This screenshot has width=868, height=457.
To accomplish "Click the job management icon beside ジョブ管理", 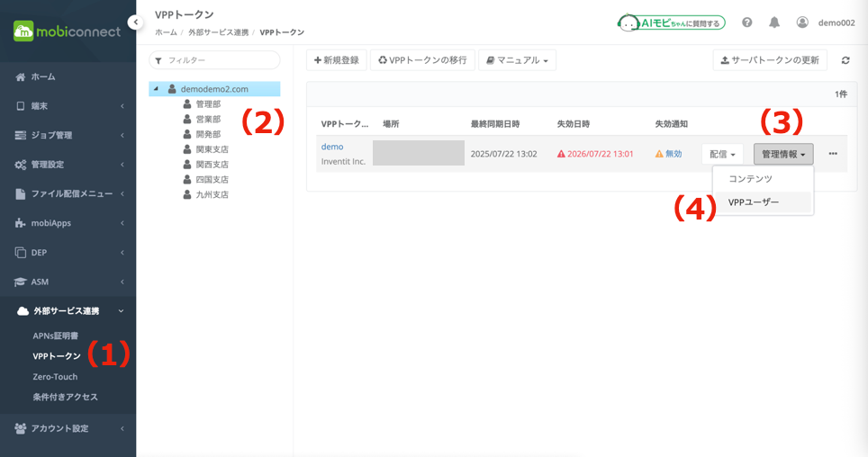I will click(x=21, y=135).
